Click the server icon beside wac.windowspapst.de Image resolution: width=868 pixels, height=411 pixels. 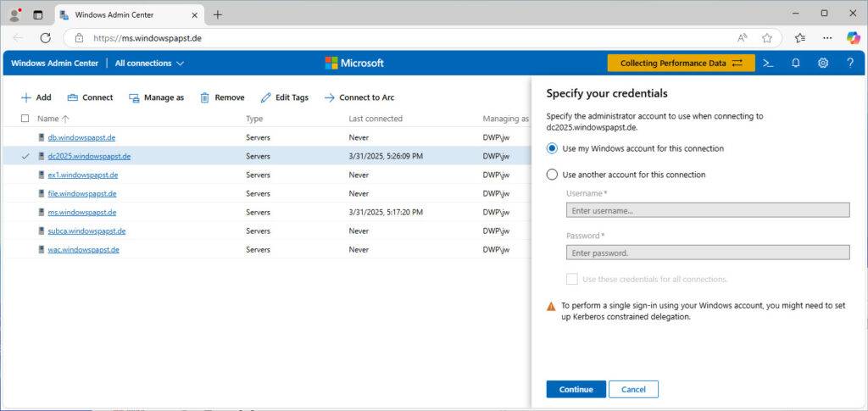41,250
